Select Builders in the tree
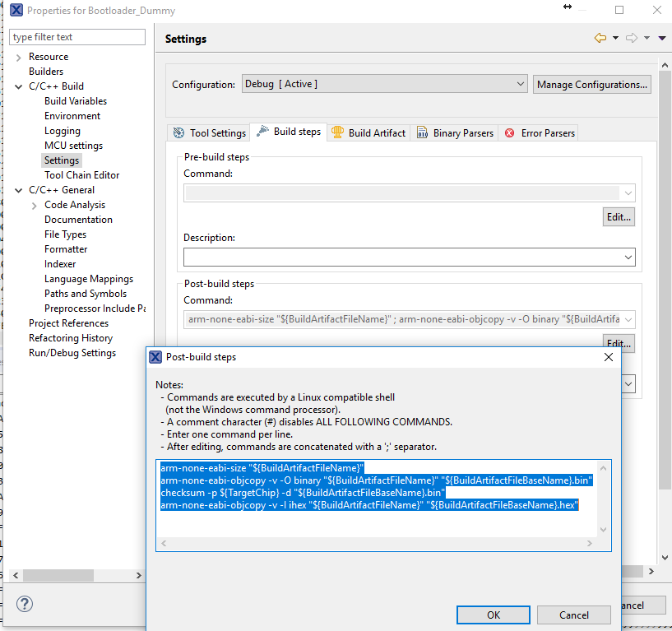The height and width of the screenshot is (631, 672). click(46, 71)
